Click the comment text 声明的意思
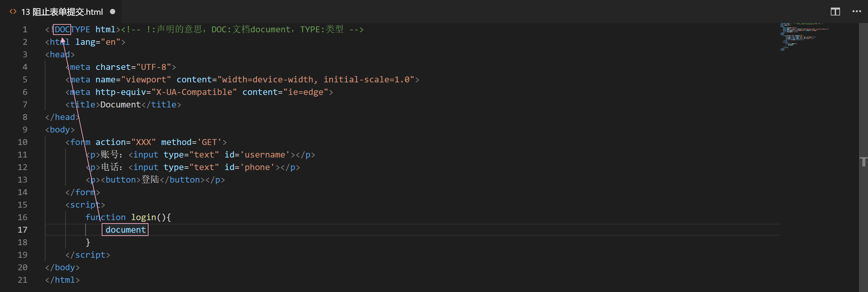Screen dimensions: 868x292 click(179, 29)
